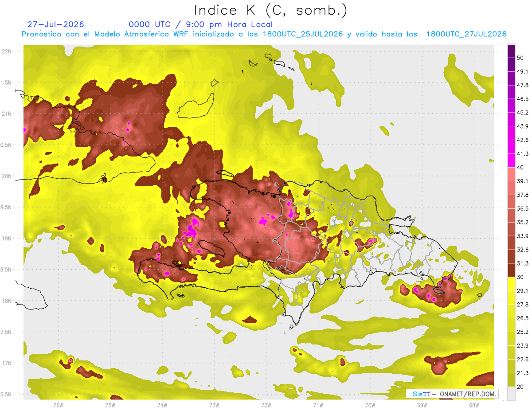Select the "9.5N" latitude tick label
532x411 pixels.
coord(7,207)
